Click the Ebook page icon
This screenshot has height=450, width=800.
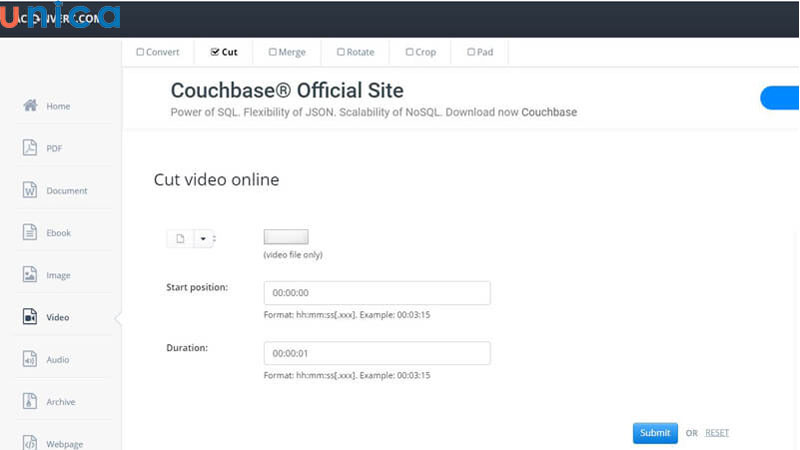[x=30, y=232]
